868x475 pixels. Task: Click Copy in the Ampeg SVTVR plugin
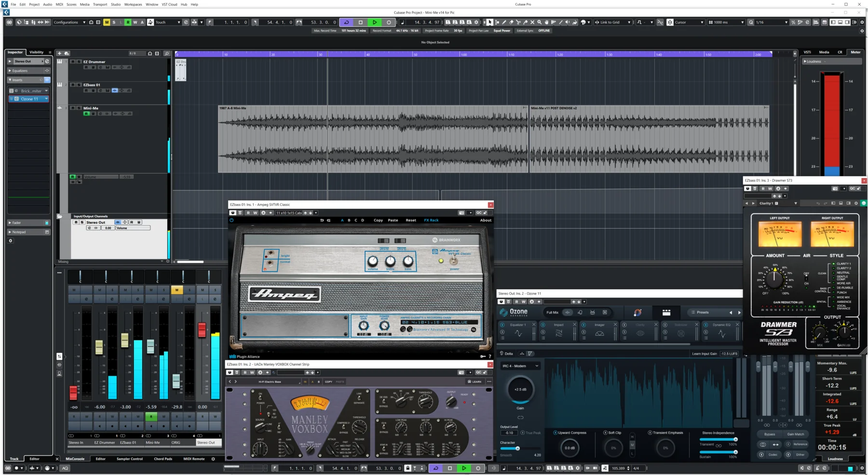pos(378,220)
